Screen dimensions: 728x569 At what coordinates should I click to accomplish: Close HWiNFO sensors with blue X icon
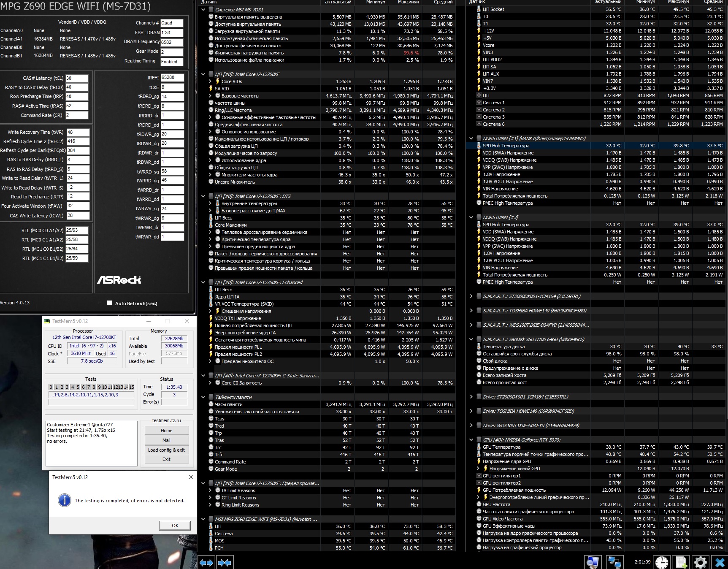tap(720, 562)
